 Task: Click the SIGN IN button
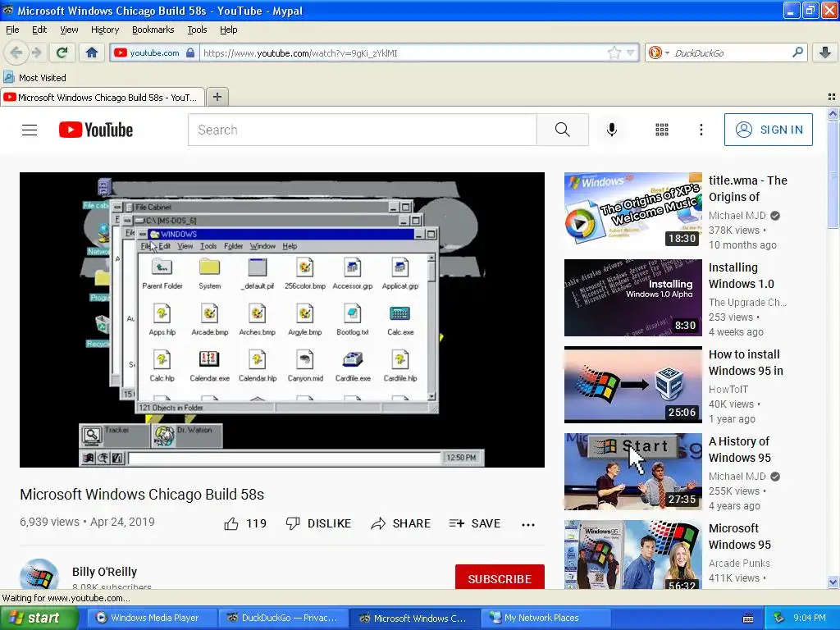coord(768,130)
